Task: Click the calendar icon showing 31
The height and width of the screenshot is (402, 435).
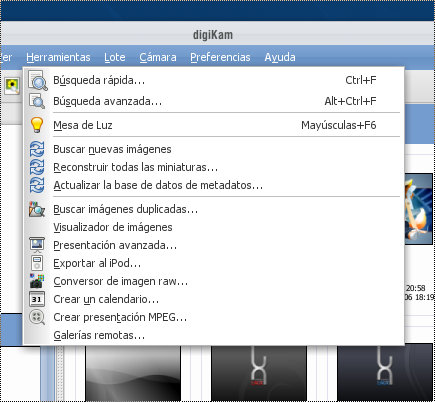Action: (x=37, y=299)
